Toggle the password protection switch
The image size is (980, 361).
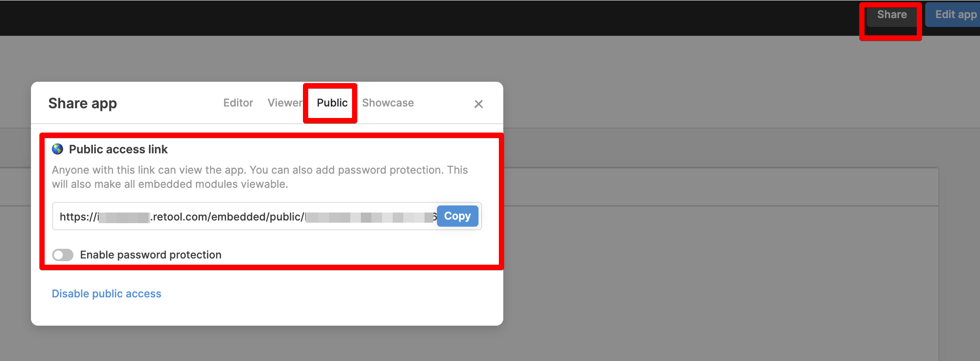63,255
